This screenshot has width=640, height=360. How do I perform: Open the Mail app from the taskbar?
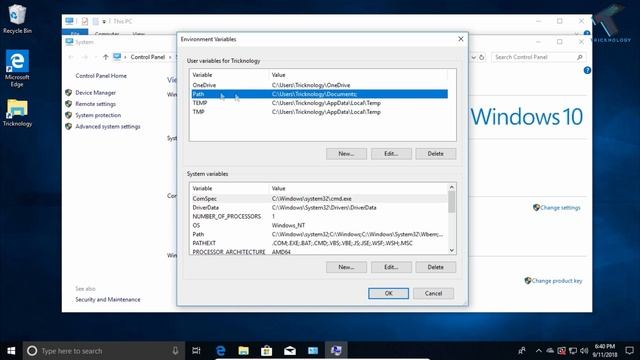[290, 351]
